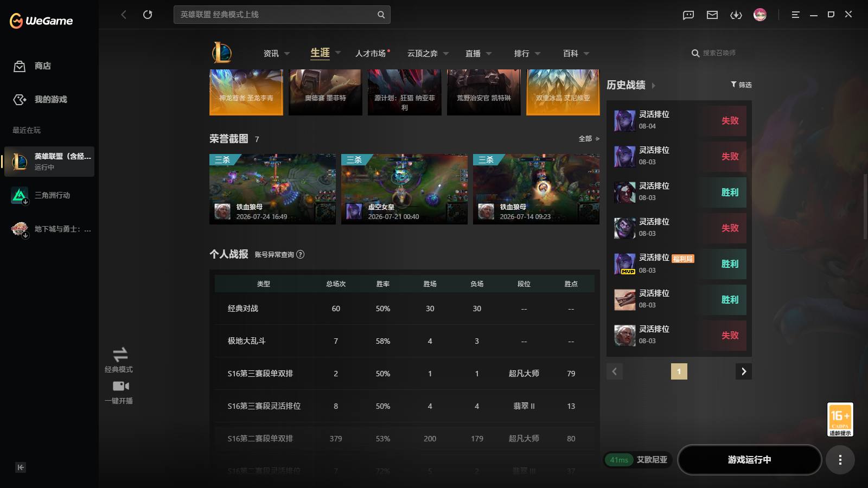
Task: Click the 极地大乱斗 row
Action: click(405, 341)
